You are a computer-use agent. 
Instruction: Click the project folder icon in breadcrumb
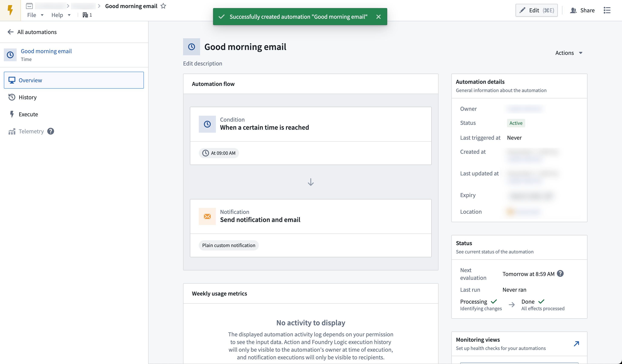[x=29, y=6]
